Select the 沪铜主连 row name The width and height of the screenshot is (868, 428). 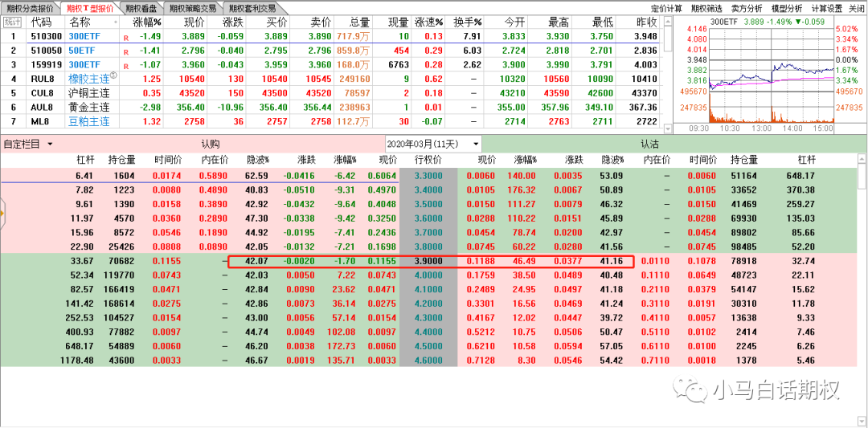click(89, 93)
